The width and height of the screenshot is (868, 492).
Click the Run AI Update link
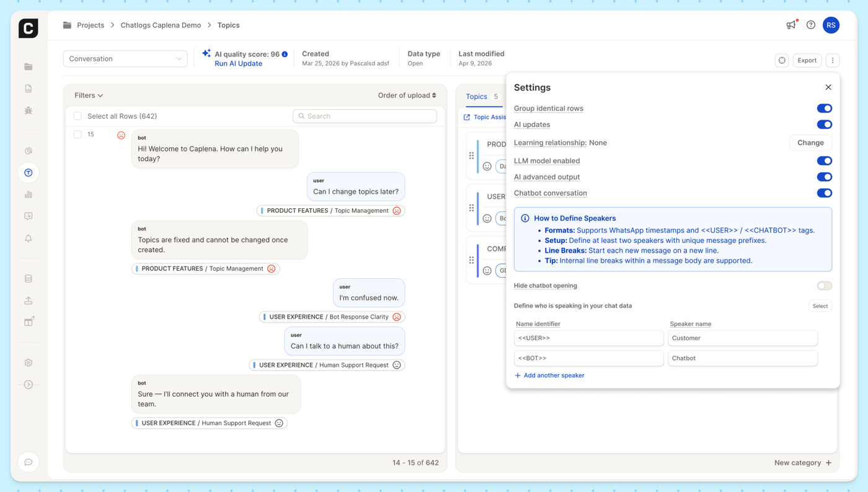[x=238, y=64]
